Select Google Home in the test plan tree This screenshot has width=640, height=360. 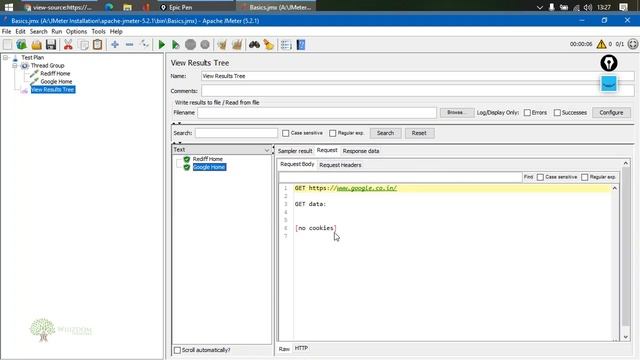56,82
